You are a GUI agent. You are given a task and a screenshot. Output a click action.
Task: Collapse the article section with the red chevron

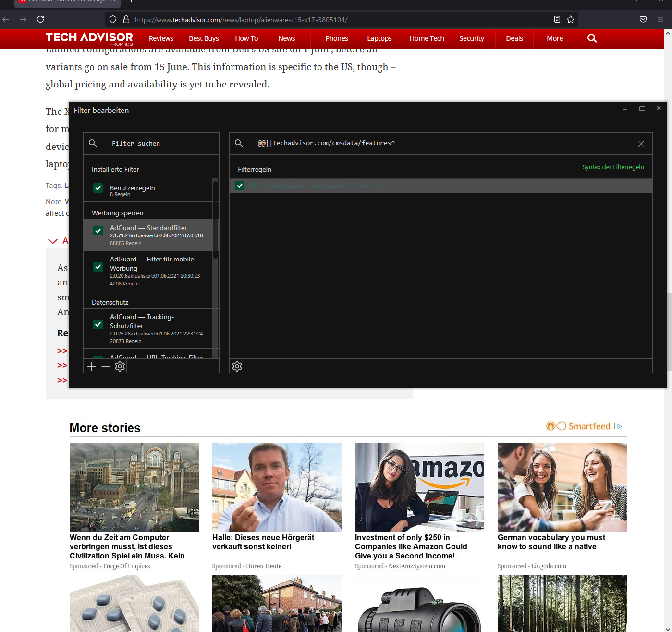pyautogui.click(x=53, y=241)
